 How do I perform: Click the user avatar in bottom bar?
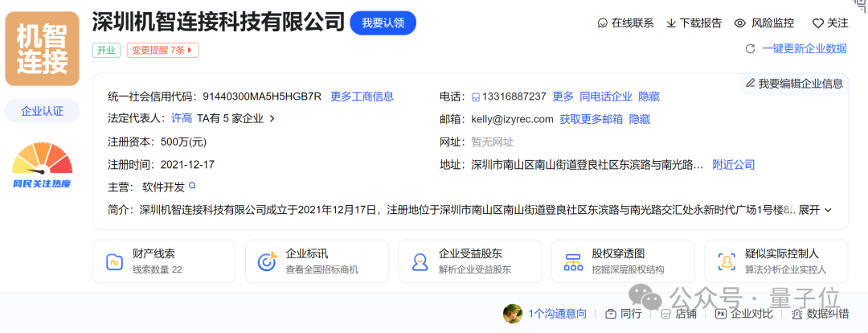[x=513, y=314]
